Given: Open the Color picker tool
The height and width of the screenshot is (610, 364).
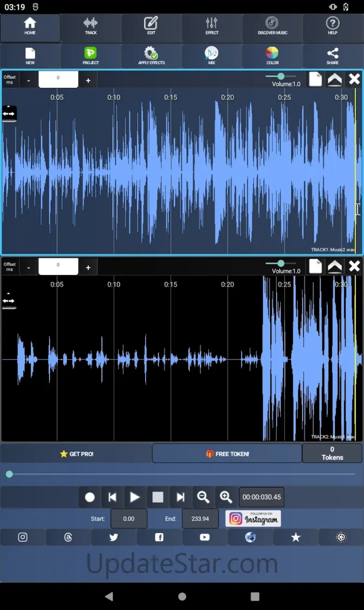Looking at the screenshot, I should tap(272, 56).
